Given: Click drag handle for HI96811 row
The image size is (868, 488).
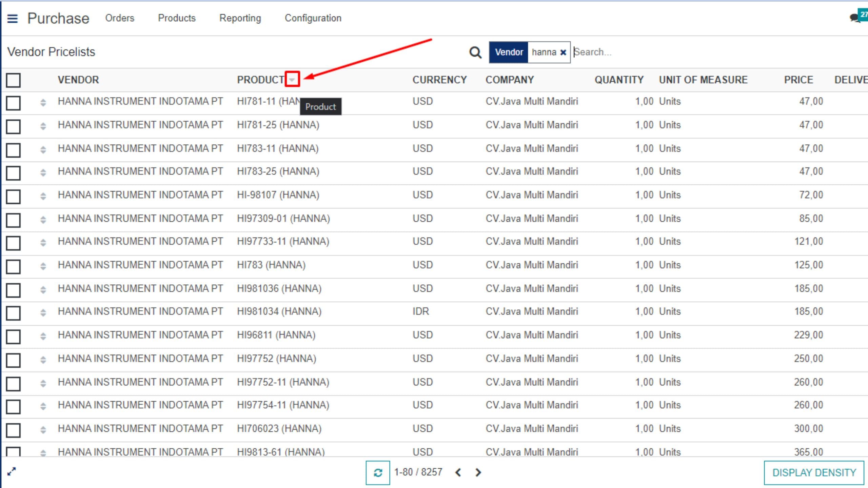Looking at the screenshot, I should (x=43, y=336).
